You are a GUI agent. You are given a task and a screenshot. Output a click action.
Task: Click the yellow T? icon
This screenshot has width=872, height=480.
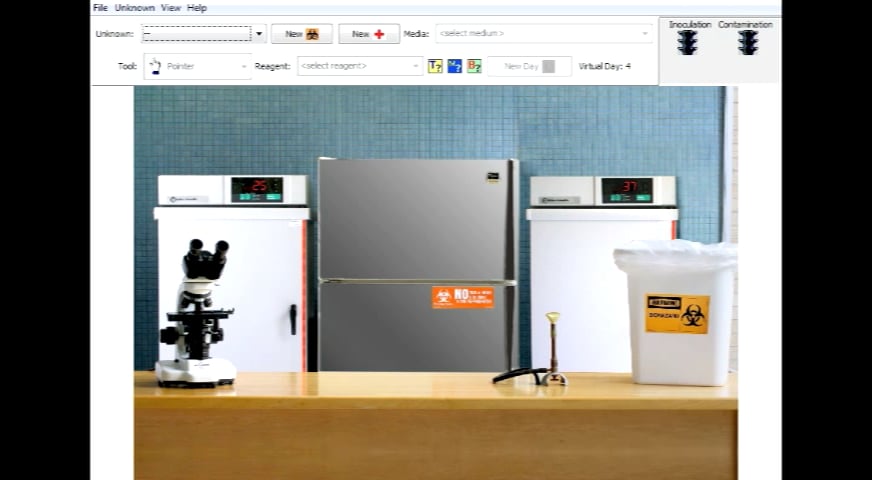435,66
